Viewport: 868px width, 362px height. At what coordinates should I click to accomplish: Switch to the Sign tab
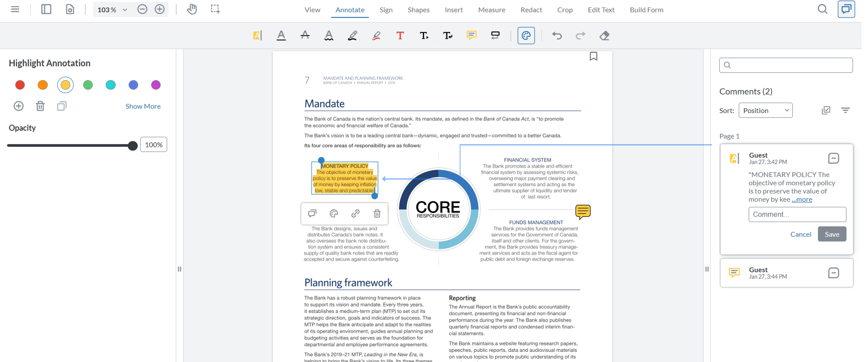[x=386, y=10]
